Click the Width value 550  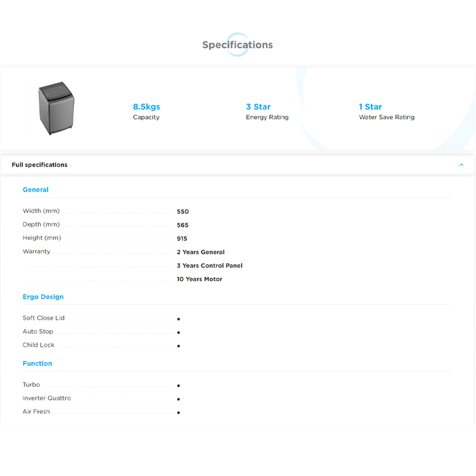pyautogui.click(x=182, y=212)
